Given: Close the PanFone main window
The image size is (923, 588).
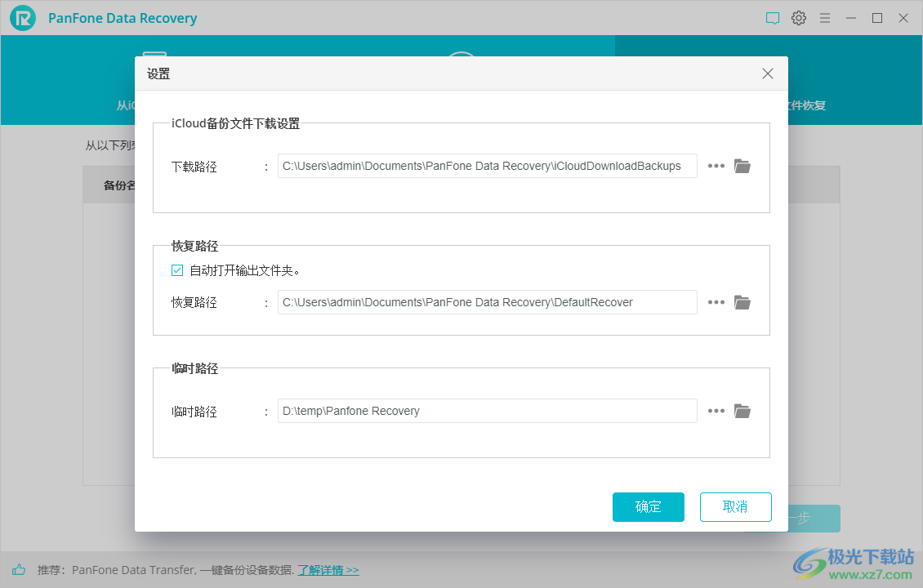Looking at the screenshot, I should tap(903, 18).
